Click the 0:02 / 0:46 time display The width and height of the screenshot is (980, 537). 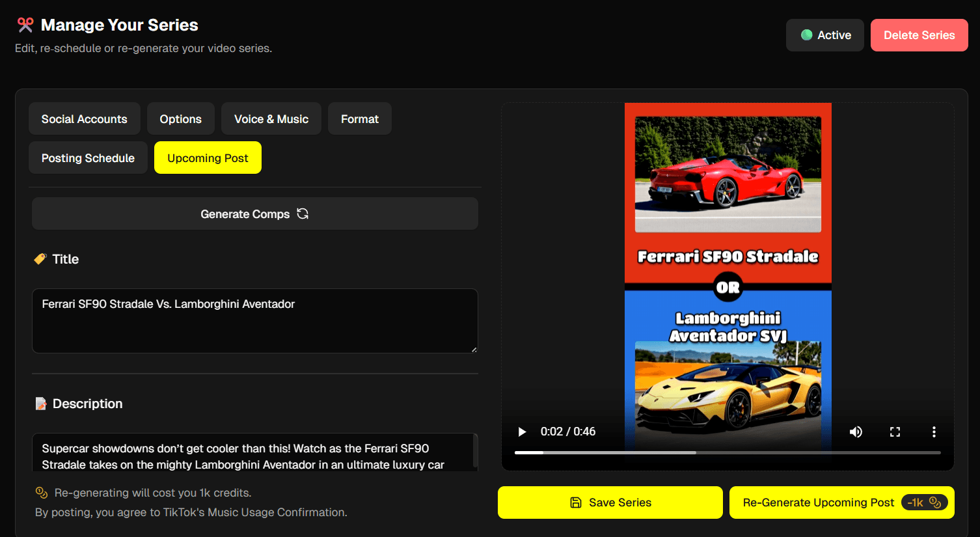click(x=568, y=432)
